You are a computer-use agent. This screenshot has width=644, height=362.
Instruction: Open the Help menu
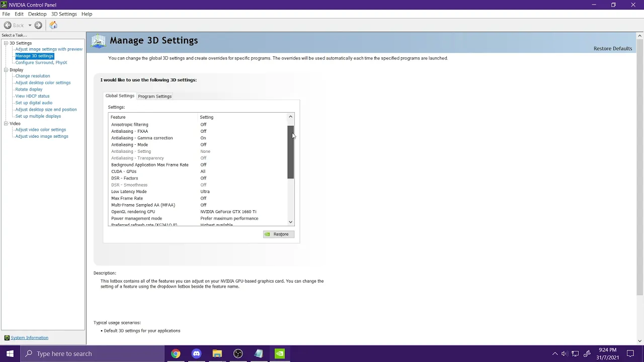point(87,14)
